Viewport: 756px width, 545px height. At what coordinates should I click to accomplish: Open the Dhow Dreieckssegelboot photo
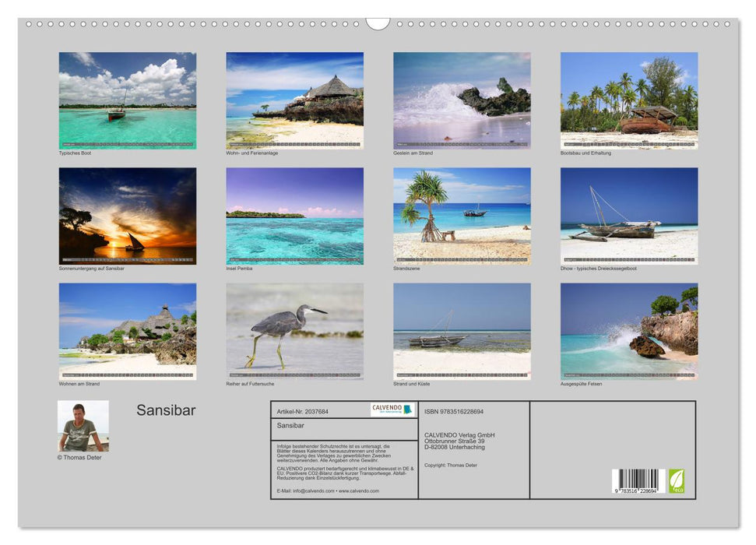click(x=628, y=214)
